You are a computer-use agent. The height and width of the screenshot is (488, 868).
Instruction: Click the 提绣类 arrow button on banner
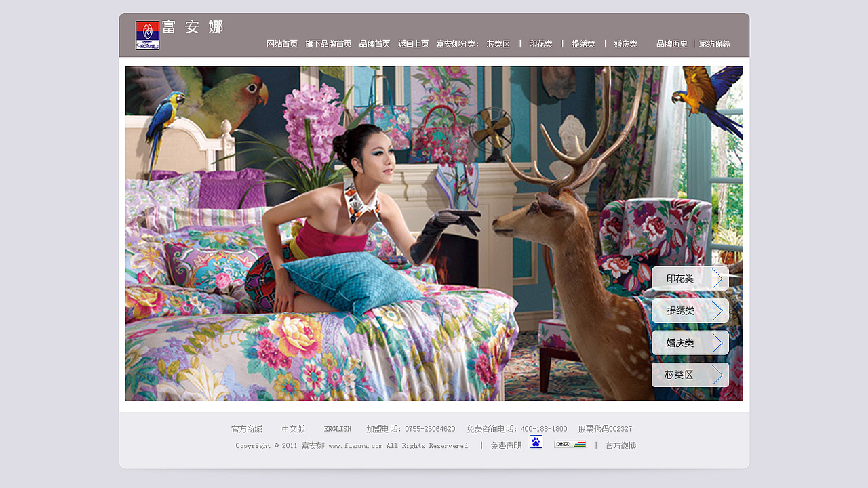point(690,310)
